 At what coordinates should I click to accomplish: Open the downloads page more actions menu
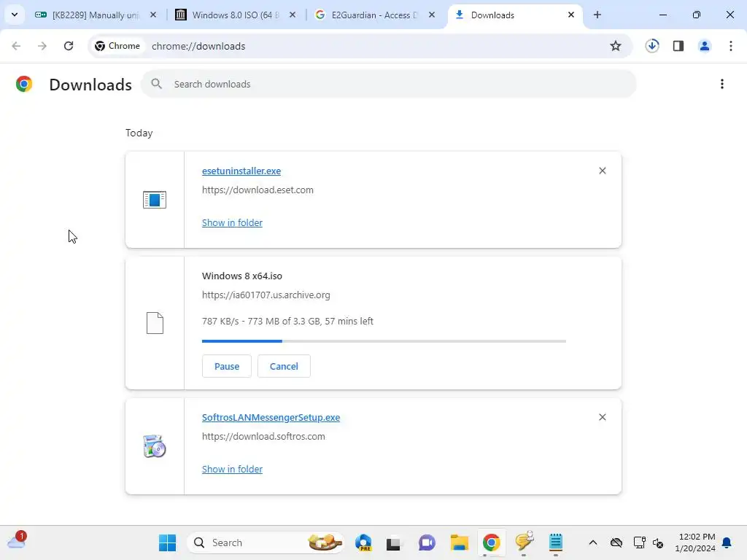coord(722,84)
